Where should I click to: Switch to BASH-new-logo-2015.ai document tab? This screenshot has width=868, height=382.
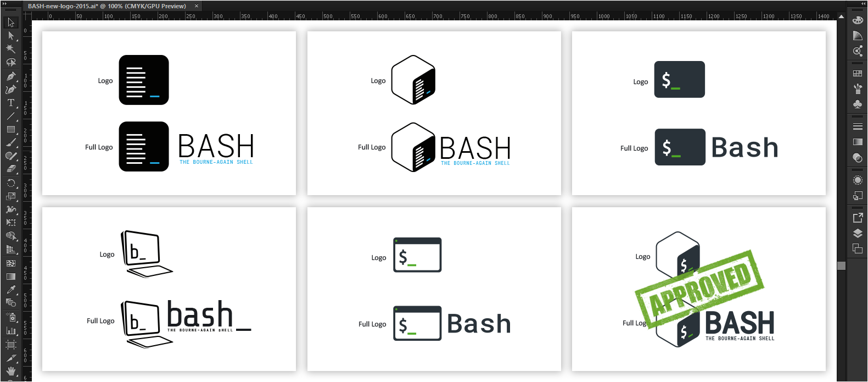107,6
